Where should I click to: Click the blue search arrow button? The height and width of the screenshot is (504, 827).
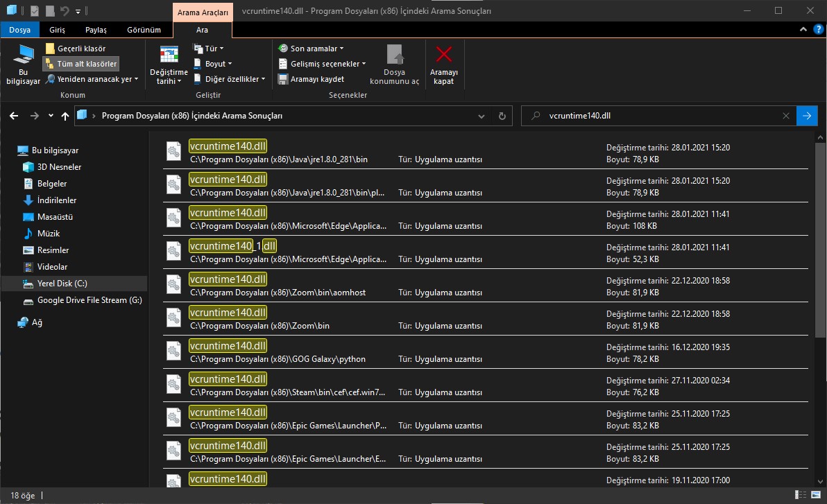click(x=806, y=116)
